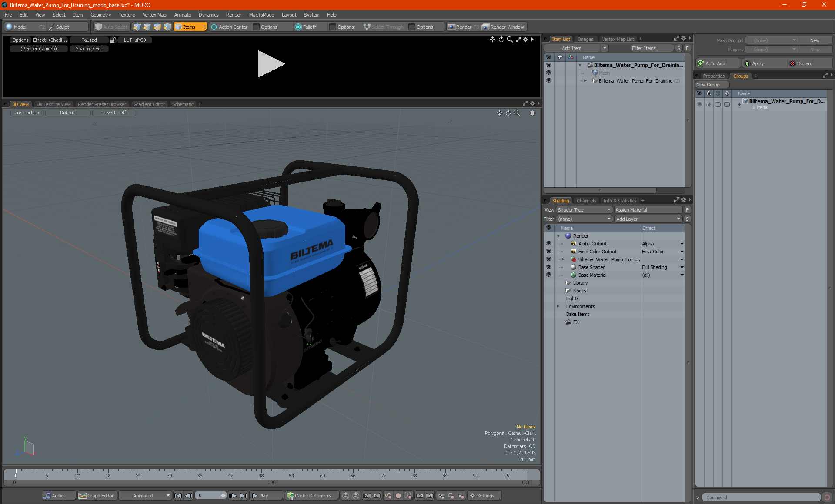Toggle the Action Center Options checkbox
Viewport: 835px width, 504px height.
pyautogui.click(x=256, y=27)
